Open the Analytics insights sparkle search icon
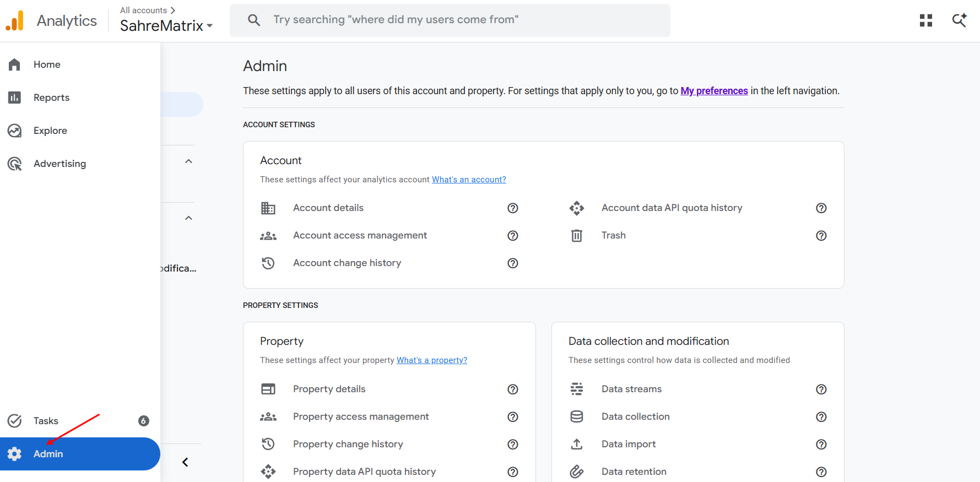Image resolution: width=980 pixels, height=482 pixels. click(x=960, y=20)
